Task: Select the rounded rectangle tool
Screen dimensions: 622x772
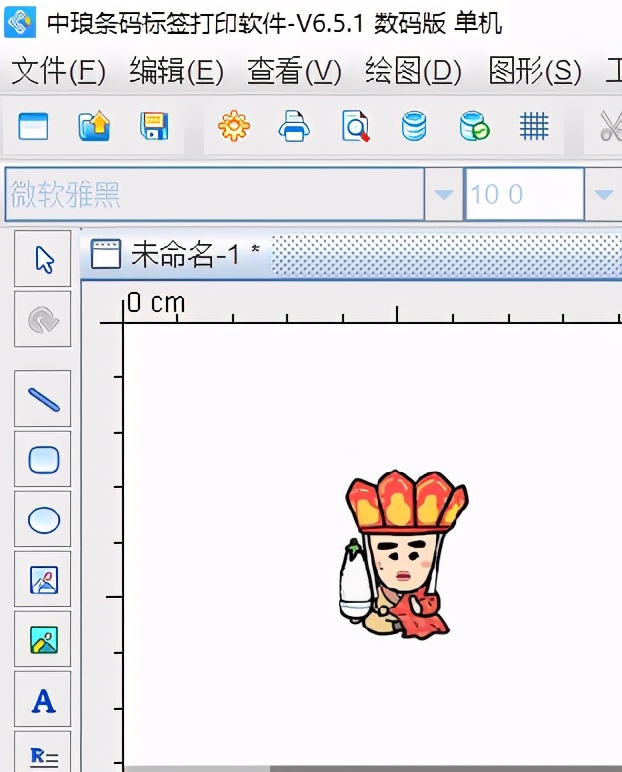Action: point(43,459)
